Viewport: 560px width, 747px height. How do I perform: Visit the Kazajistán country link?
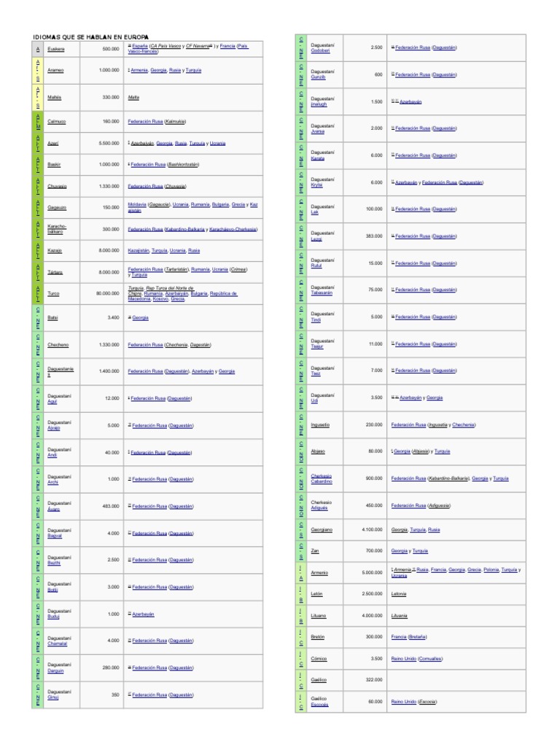[138, 251]
